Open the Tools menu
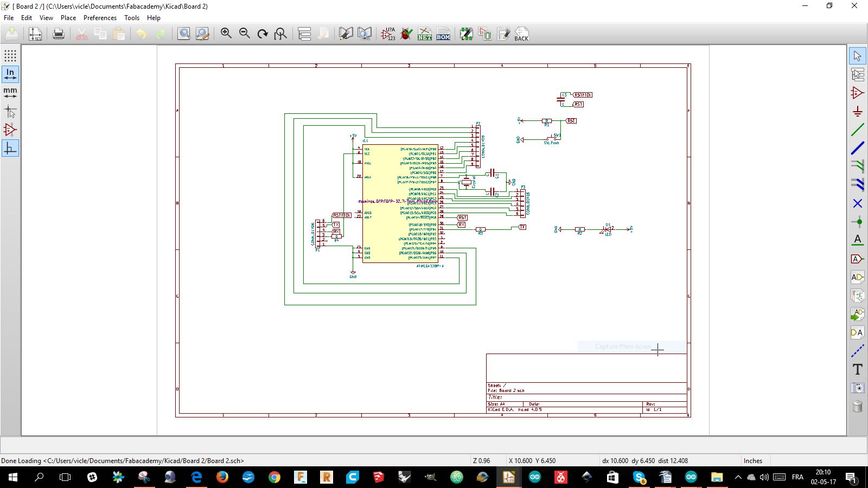 pos(132,18)
